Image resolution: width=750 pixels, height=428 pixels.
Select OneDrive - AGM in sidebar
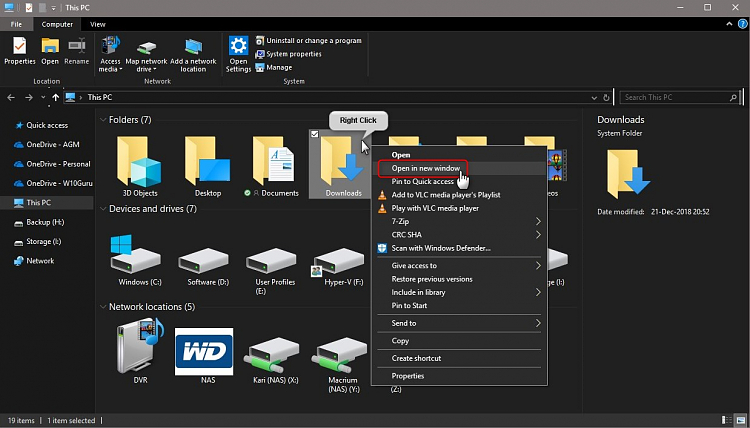click(47, 144)
